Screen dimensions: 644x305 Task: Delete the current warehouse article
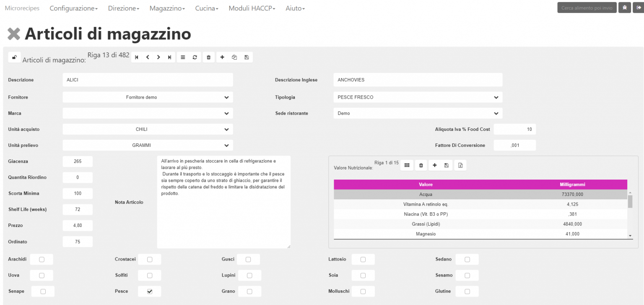[208, 57]
